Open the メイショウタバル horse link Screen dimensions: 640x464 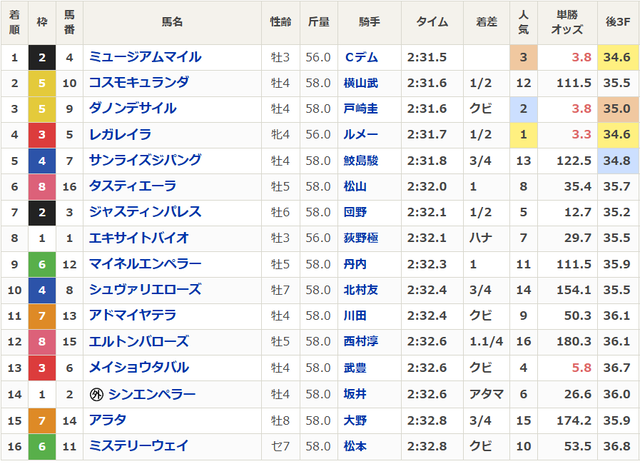click(x=139, y=368)
